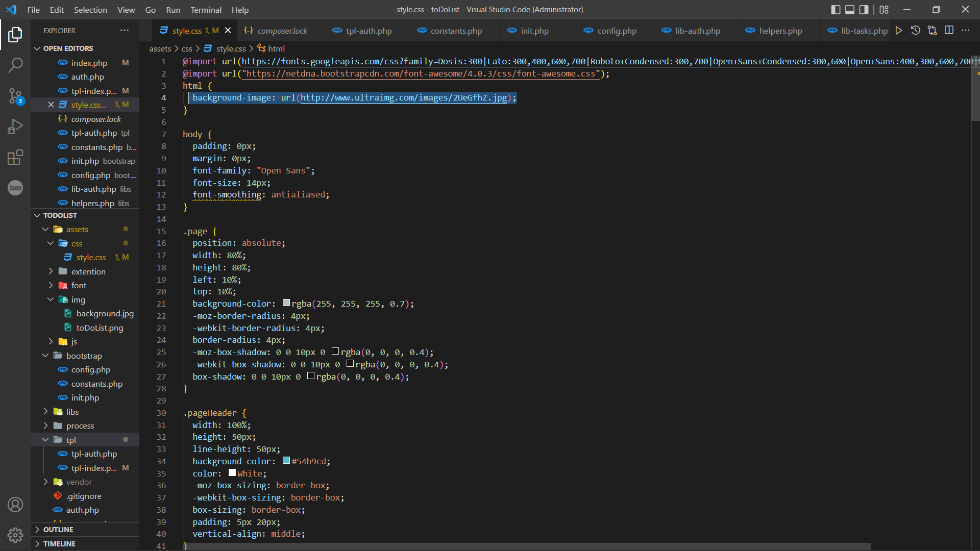Open color picker for .page background-color swatch
This screenshot has height=551, width=980.
click(x=286, y=303)
